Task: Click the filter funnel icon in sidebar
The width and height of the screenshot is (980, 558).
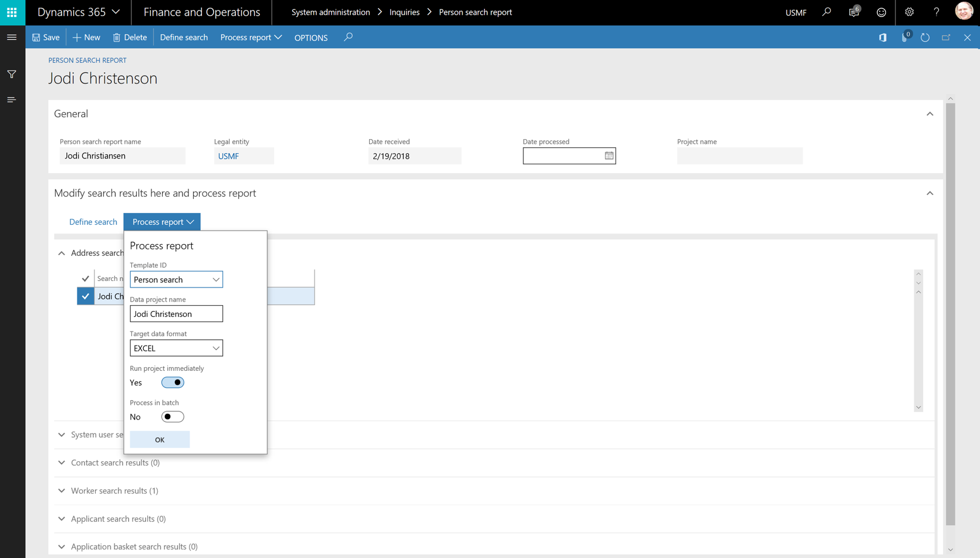Action: pyautogui.click(x=12, y=75)
